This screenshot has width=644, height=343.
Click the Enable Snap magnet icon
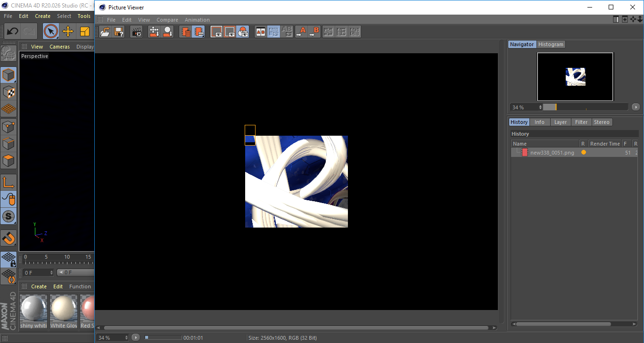point(8,238)
